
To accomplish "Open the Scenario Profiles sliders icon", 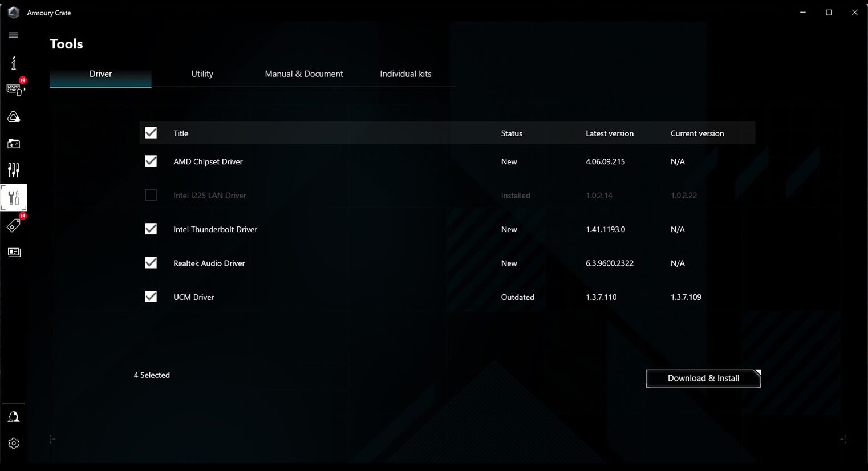I will [x=14, y=170].
